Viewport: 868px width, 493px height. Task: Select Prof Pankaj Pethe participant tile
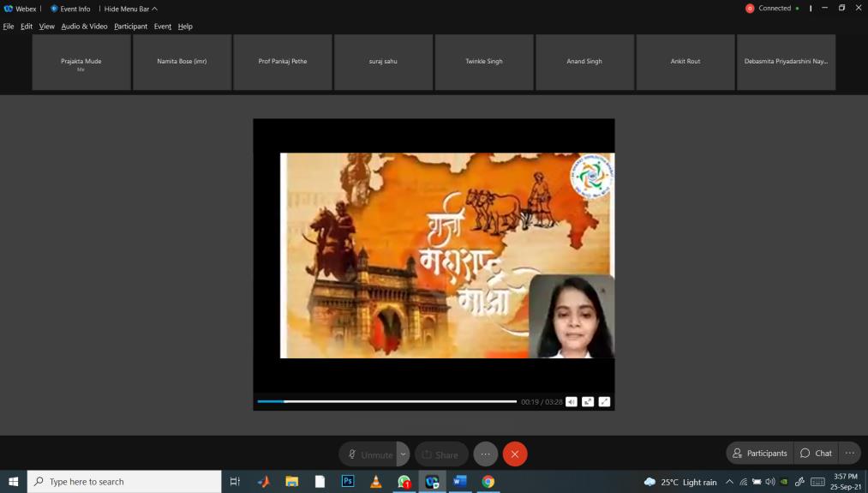tap(283, 62)
